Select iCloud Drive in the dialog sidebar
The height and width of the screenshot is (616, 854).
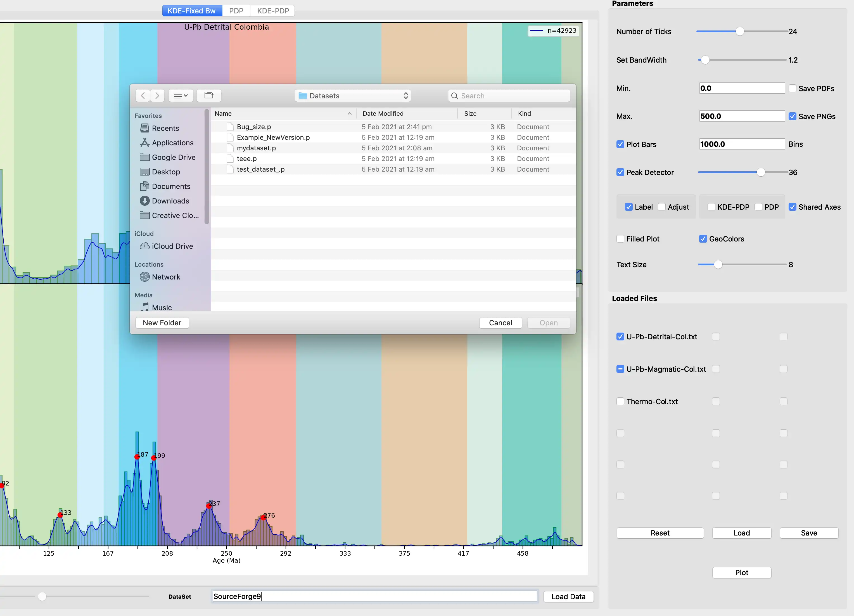pyautogui.click(x=172, y=246)
